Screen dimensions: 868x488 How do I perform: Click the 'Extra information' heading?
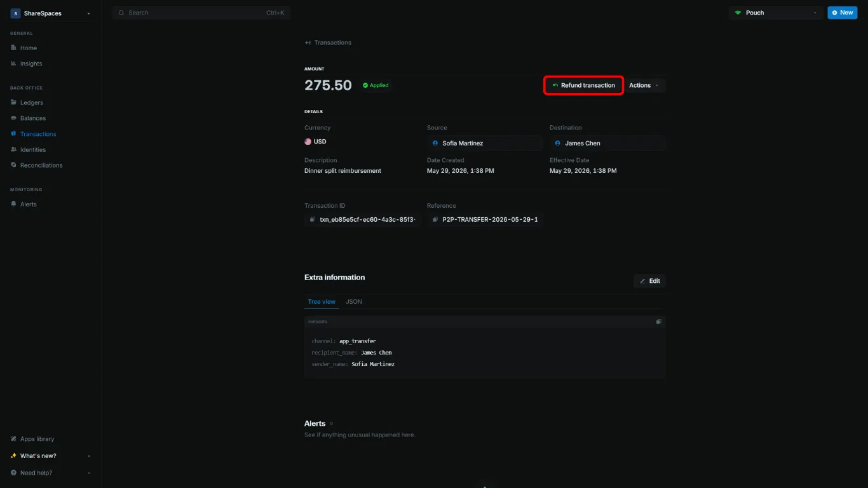click(x=335, y=278)
